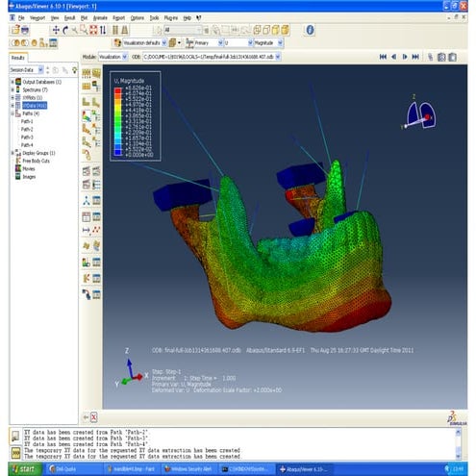Skip to the last frame

click(415, 57)
